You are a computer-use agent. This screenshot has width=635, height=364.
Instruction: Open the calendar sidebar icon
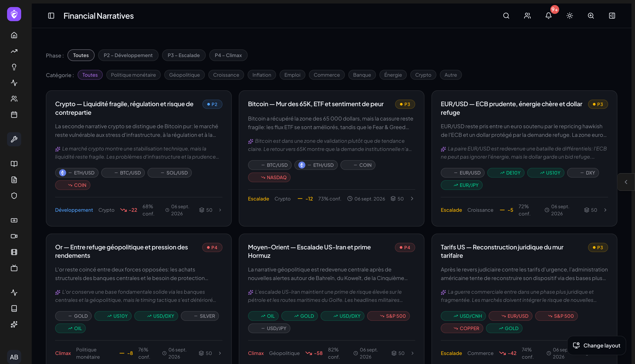coord(14,115)
